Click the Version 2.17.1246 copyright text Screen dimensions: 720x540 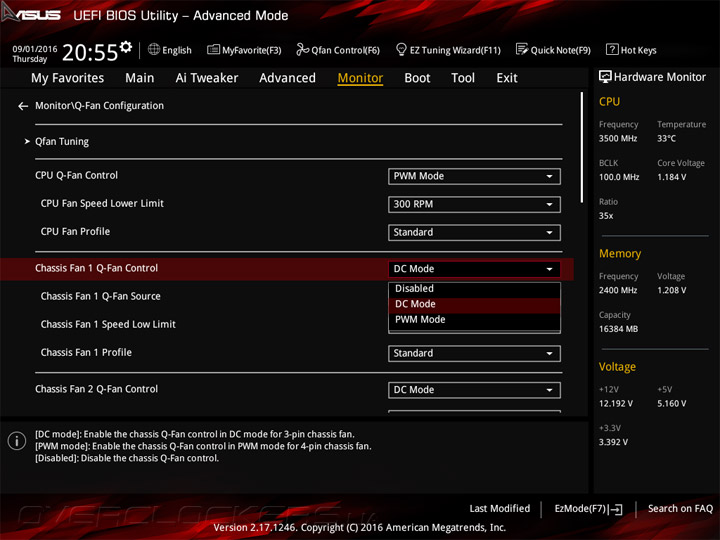360,528
